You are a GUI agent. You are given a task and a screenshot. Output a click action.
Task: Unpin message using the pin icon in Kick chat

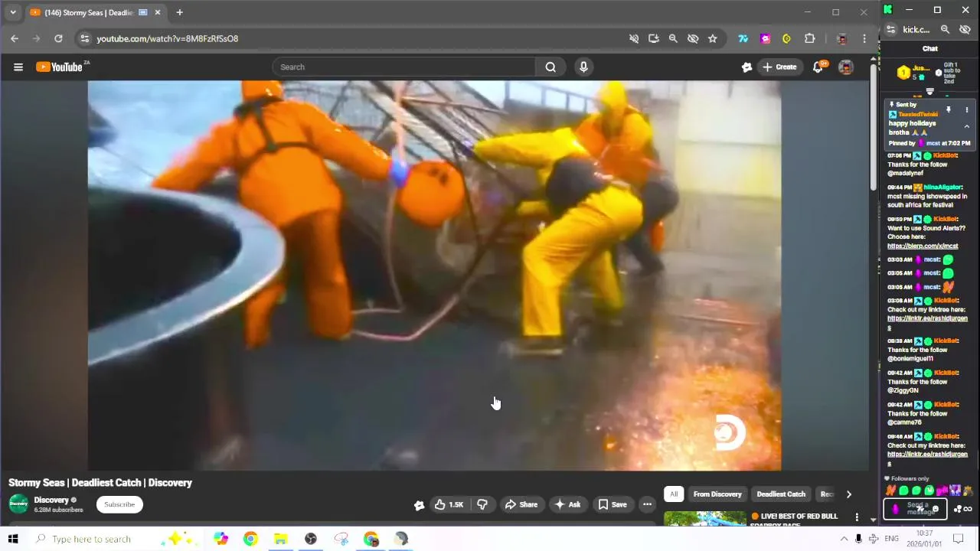(x=948, y=110)
